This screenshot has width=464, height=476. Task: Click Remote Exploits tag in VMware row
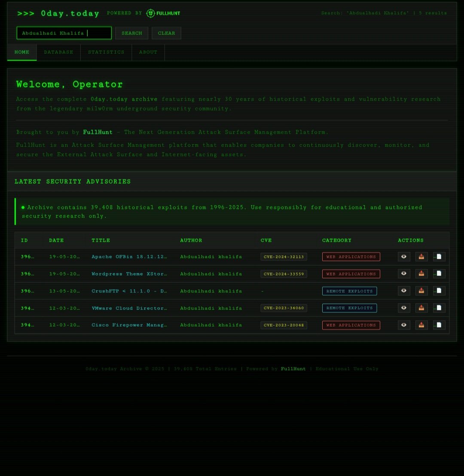[x=350, y=308]
